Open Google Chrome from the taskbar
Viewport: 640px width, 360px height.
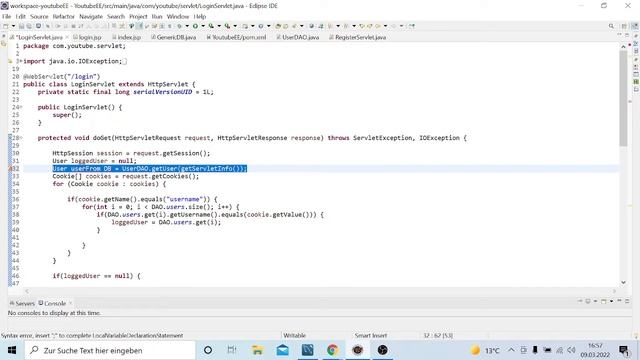click(333, 350)
